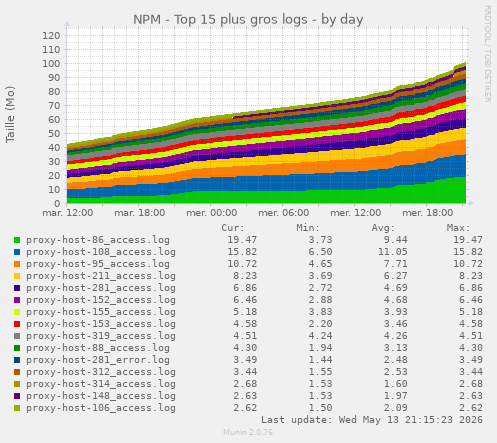Click the 50 value on the Y axis
This screenshot has height=443, width=497.
pyautogui.click(x=54, y=134)
